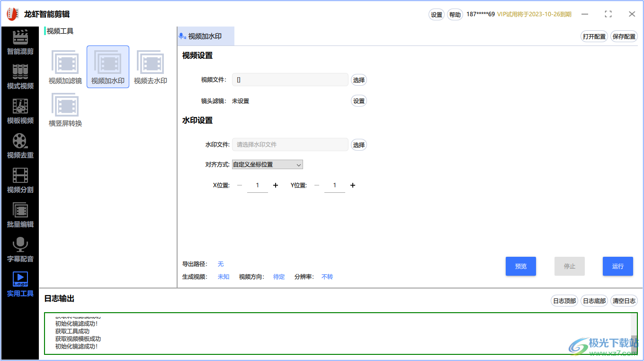Select the 智能混剪 sidebar icon
This screenshot has width=644, height=361.
coord(19,43)
